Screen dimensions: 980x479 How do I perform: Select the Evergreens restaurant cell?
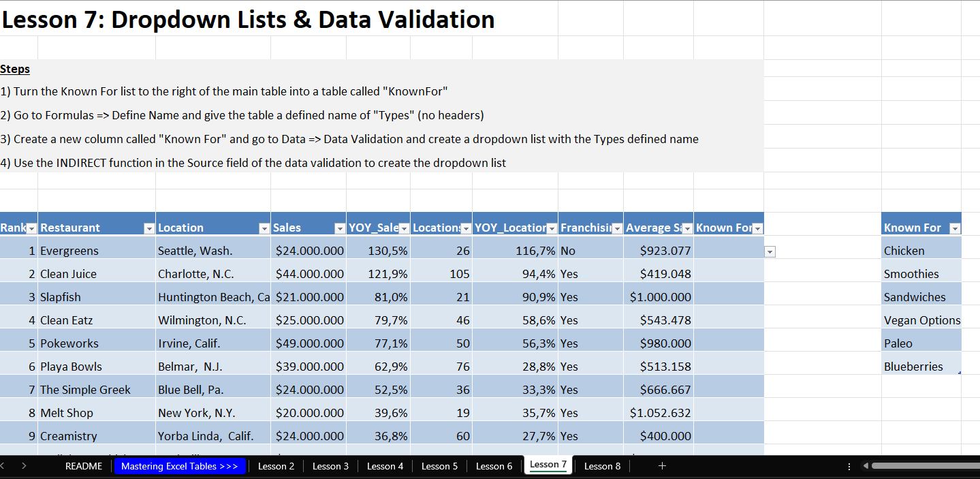pyautogui.click(x=97, y=251)
